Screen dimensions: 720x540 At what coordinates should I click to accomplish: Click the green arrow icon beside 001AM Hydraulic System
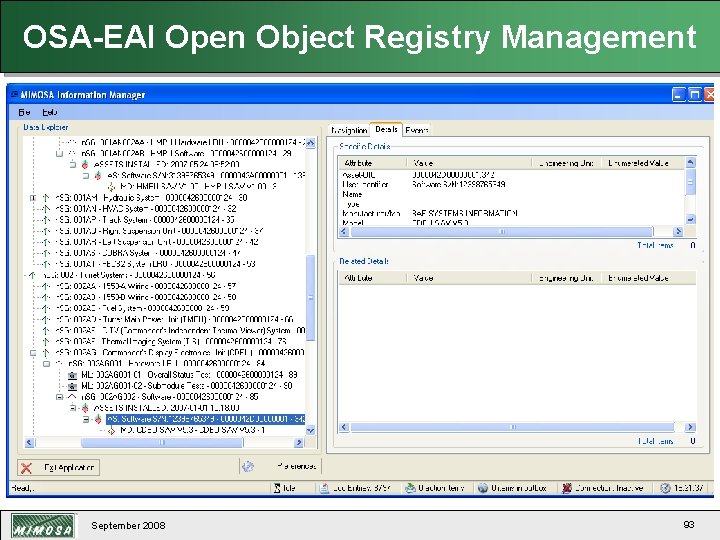45,198
